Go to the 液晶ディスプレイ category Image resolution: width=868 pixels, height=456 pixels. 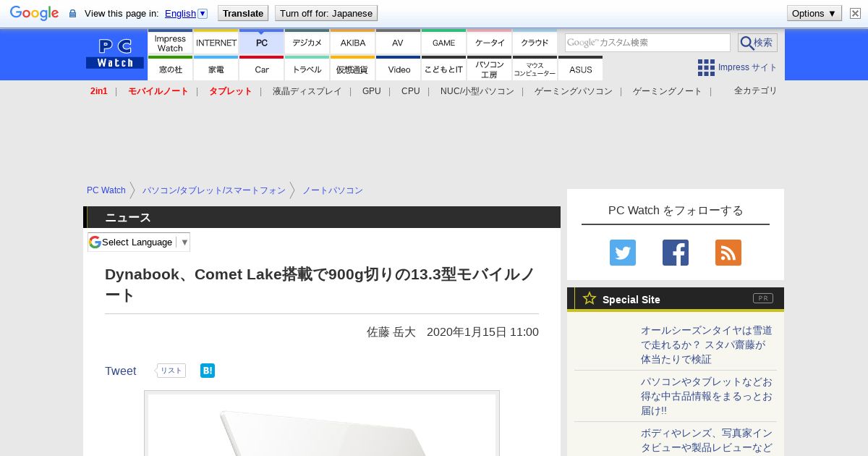point(307,91)
